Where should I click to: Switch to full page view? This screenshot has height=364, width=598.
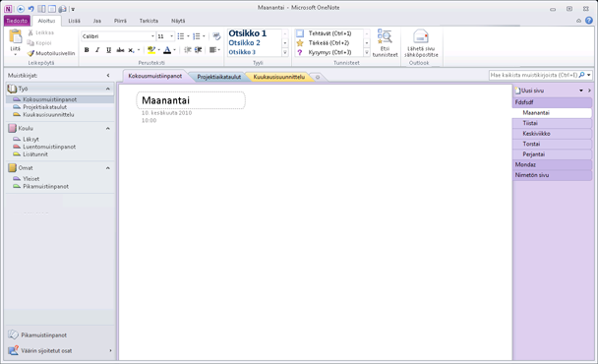point(52,9)
